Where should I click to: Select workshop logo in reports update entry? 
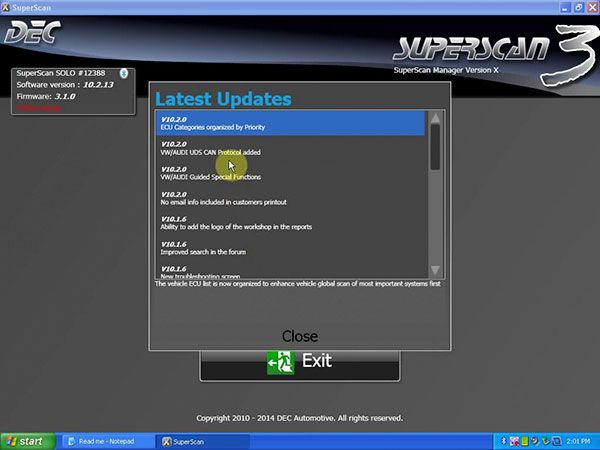tap(290, 223)
